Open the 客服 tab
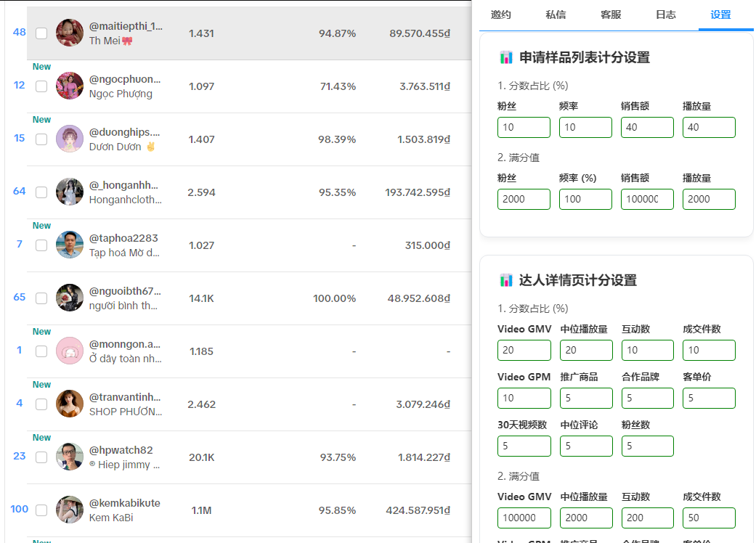The image size is (756, 543). pyautogui.click(x=611, y=15)
